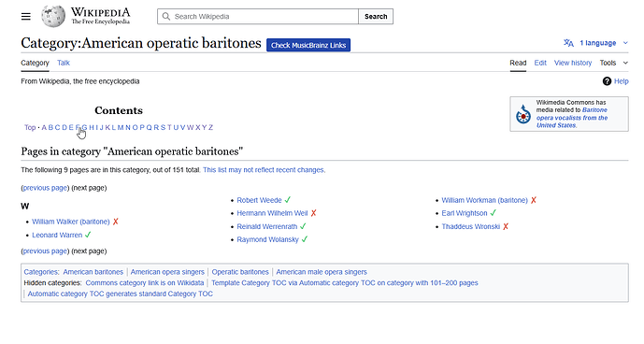
Task: Click Check MusicBrainz Links button
Action: point(308,45)
